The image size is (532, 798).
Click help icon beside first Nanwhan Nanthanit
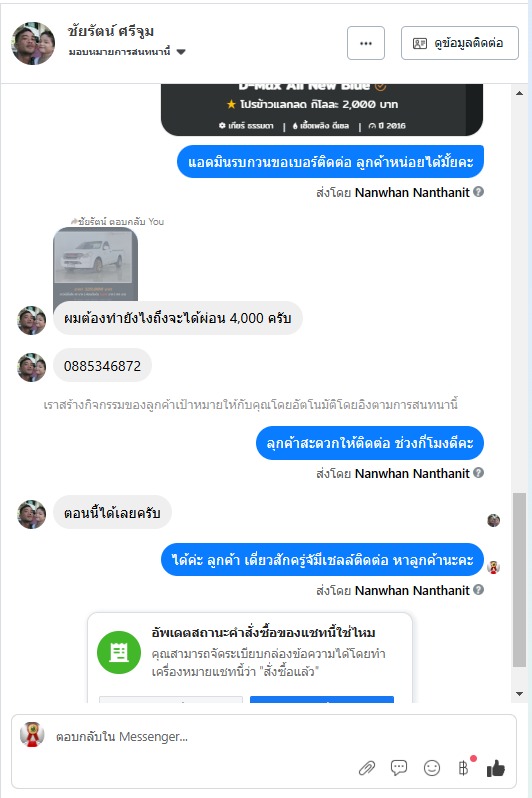coord(478,192)
